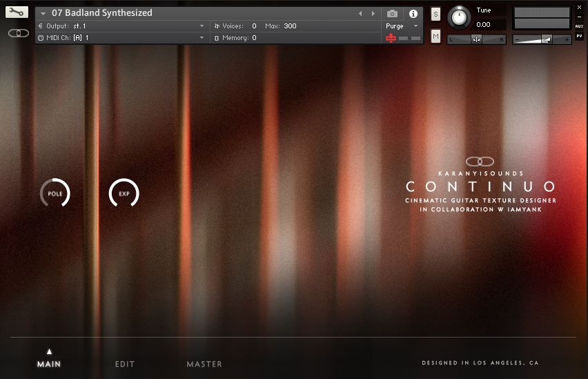This screenshot has height=379, width=588.
Task: Open the Output st. 1 dropdown
Action: pos(122,26)
